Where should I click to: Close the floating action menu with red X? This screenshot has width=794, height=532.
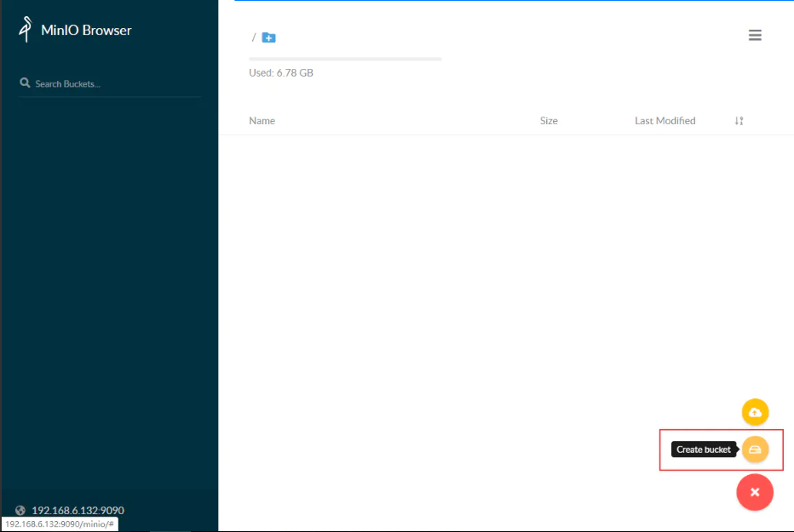coord(755,492)
